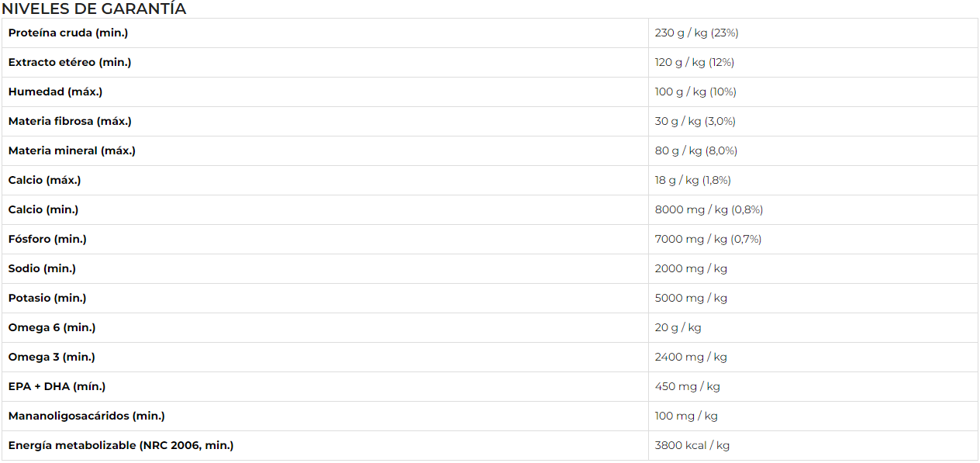Click the '30 g / kg (3,0%)' value
980x463 pixels.
click(695, 121)
